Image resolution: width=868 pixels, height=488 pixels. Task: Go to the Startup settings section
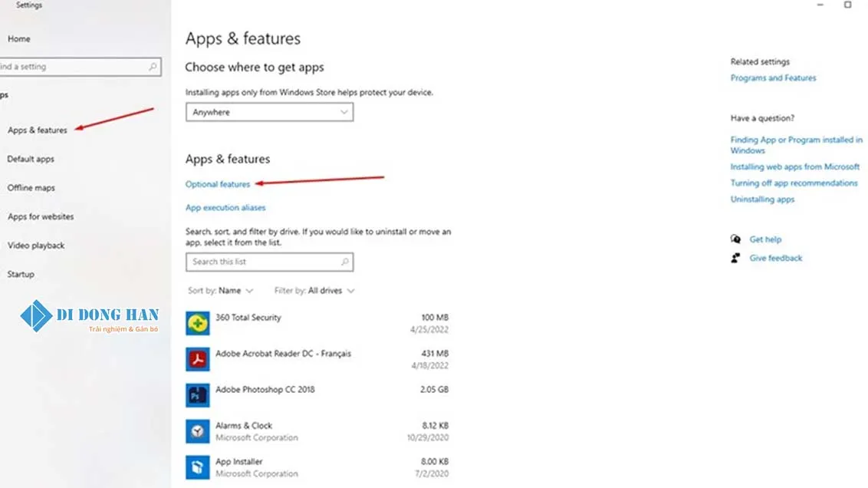tap(21, 274)
